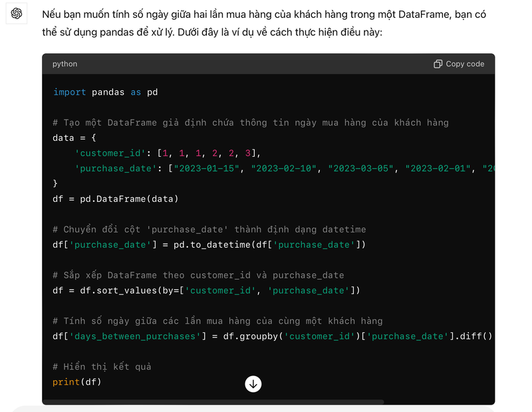Click the ChatGPT logo avatar icon

pyautogui.click(x=17, y=13)
